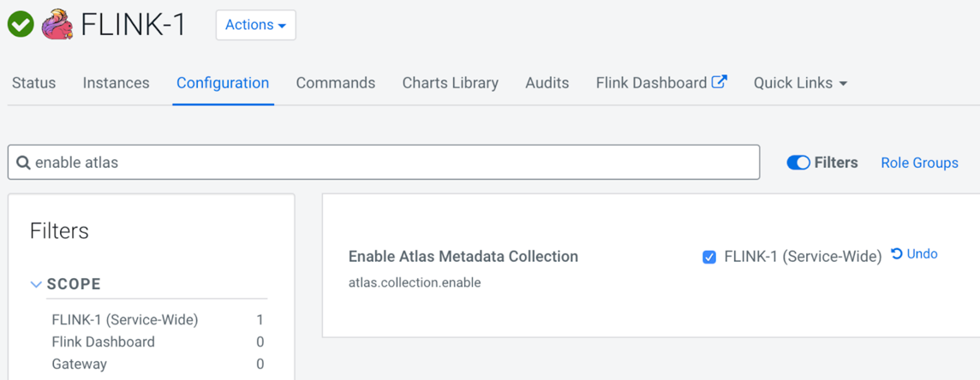
Task: Toggle the Filters switch off
Action: pyautogui.click(x=798, y=163)
